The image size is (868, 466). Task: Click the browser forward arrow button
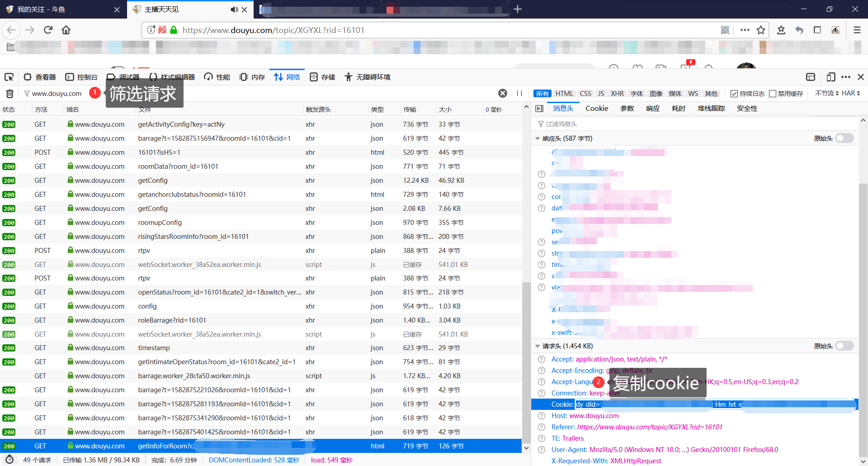(x=30, y=30)
